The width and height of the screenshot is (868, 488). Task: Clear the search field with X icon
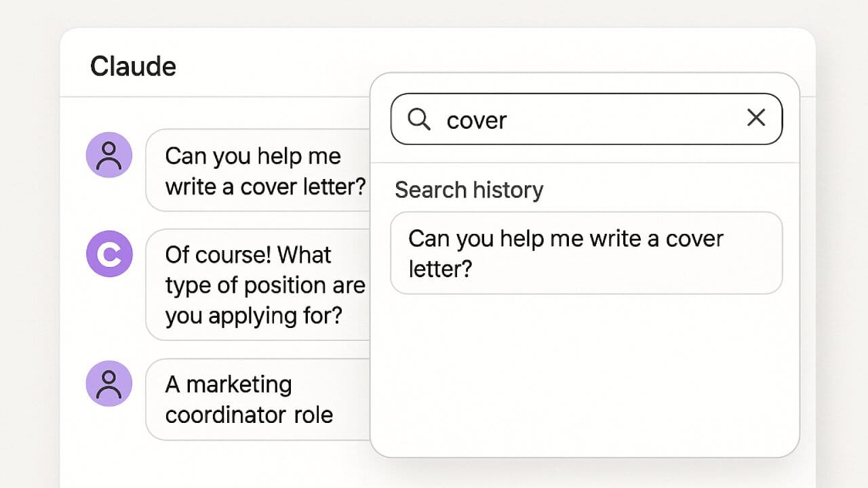coord(755,118)
